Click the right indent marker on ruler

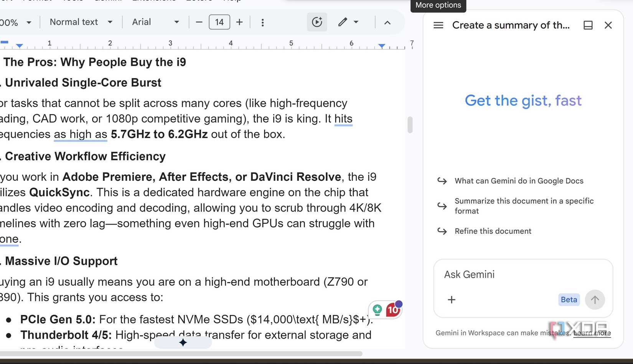[x=381, y=46]
